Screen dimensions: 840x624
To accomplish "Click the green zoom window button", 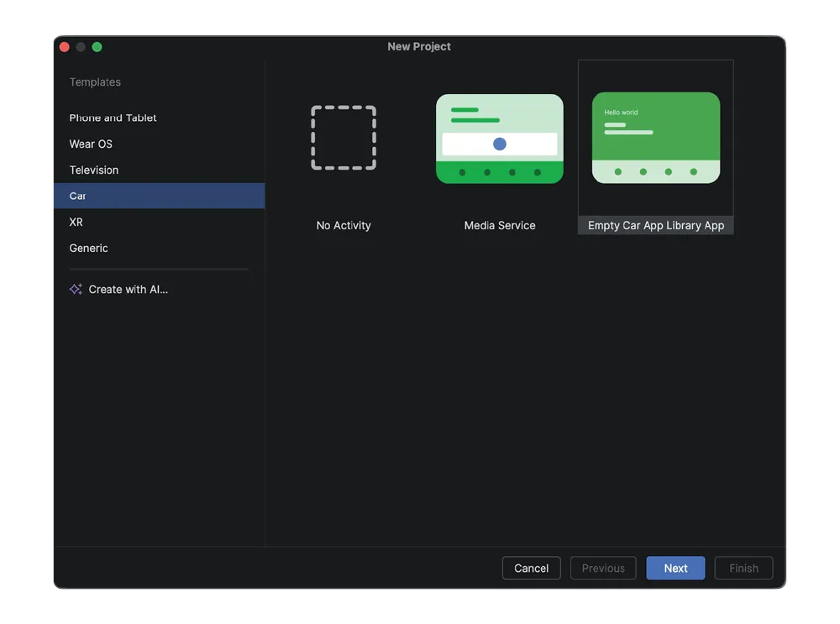I will tap(97, 47).
